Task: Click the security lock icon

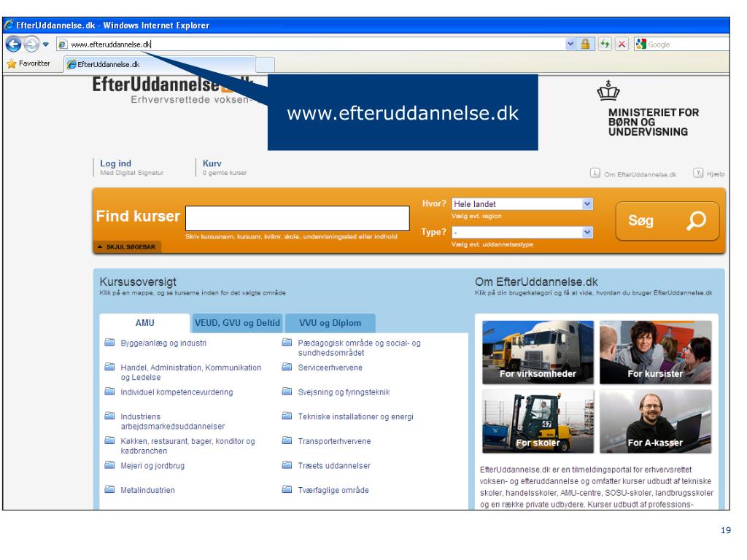Action: coord(585,44)
